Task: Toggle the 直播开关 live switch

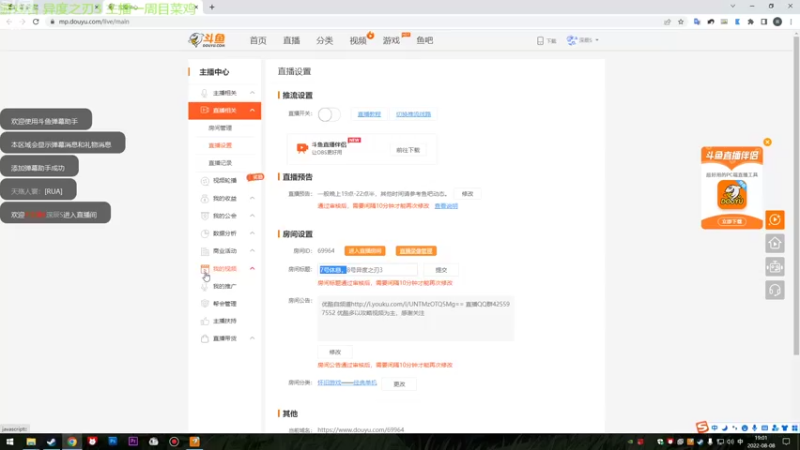Action: (x=329, y=114)
